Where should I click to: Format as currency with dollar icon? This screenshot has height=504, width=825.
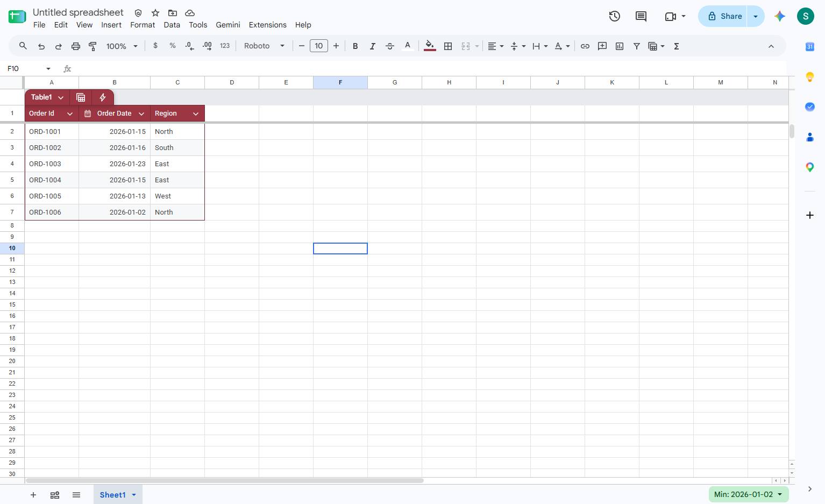click(155, 46)
